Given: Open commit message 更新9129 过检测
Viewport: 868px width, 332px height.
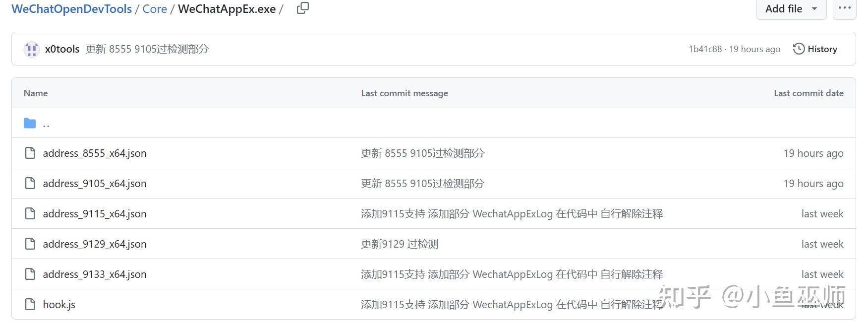Looking at the screenshot, I should pyautogui.click(x=400, y=244).
